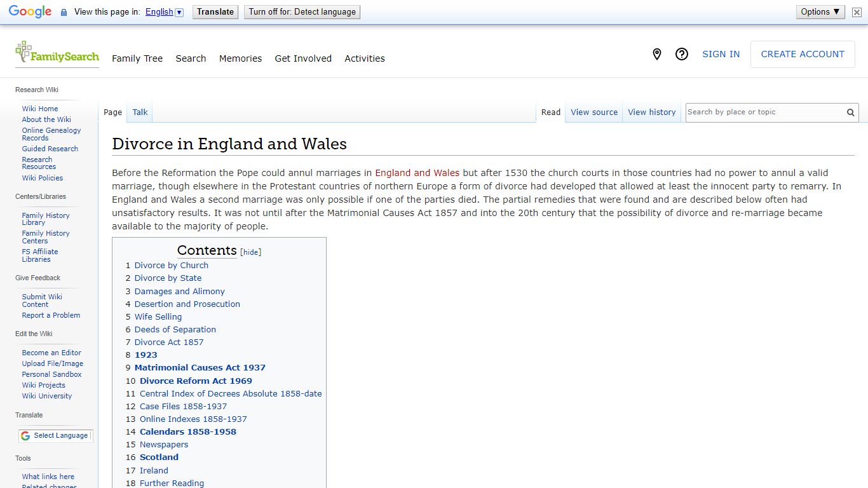The width and height of the screenshot is (868, 488).
Task: Close the Google Translate bar
Action: pyautogui.click(x=857, y=12)
